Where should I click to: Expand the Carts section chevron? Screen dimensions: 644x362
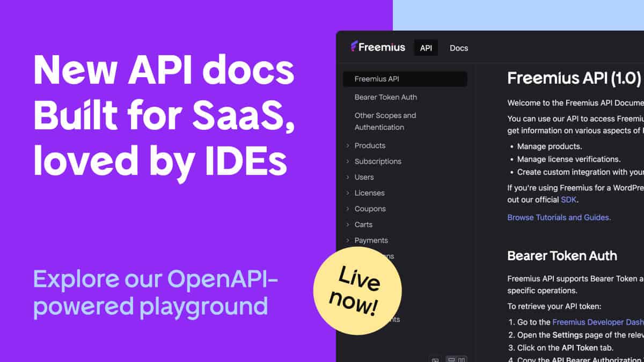(x=348, y=225)
